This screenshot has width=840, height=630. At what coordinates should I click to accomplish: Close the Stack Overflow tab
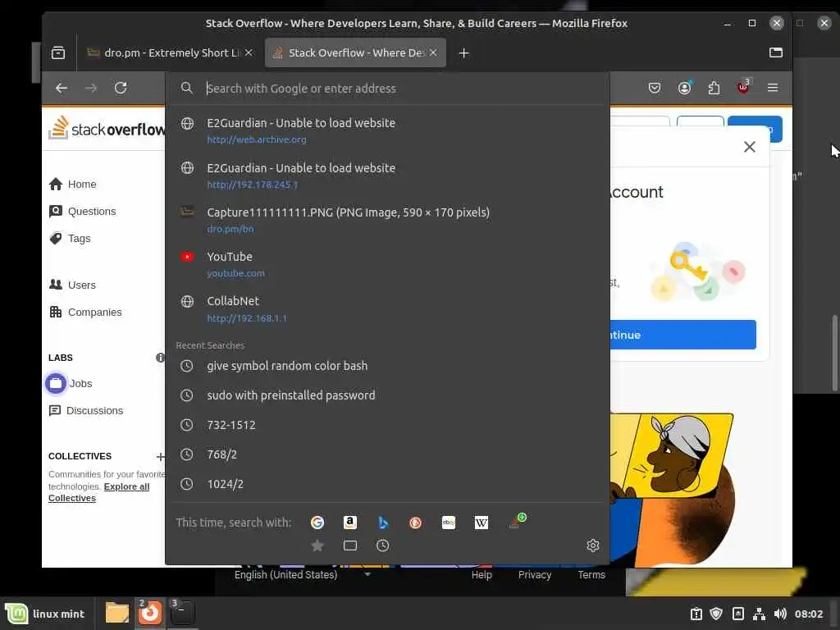pos(433,52)
